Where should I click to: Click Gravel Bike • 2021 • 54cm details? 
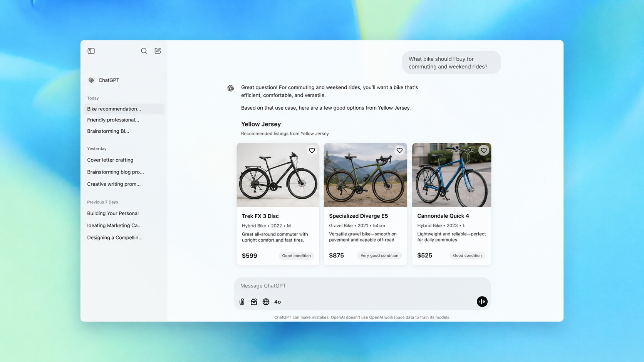(357, 226)
